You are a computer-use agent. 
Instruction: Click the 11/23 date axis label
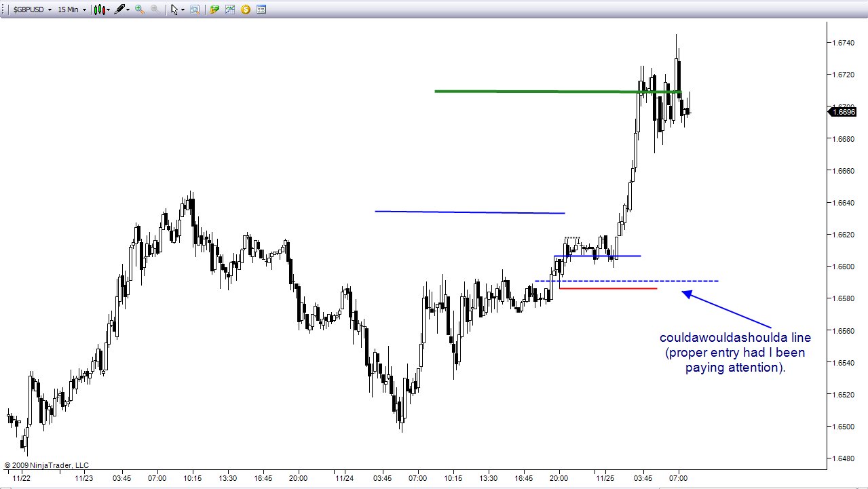point(83,478)
